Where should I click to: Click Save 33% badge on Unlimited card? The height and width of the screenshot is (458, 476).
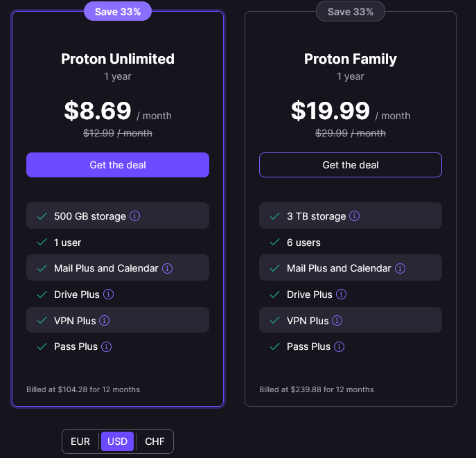pyautogui.click(x=118, y=12)
